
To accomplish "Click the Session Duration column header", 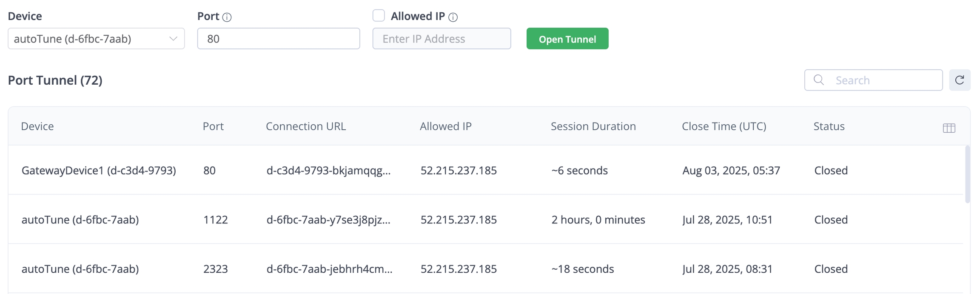I will pyautogui.click(x=593, y=126).
